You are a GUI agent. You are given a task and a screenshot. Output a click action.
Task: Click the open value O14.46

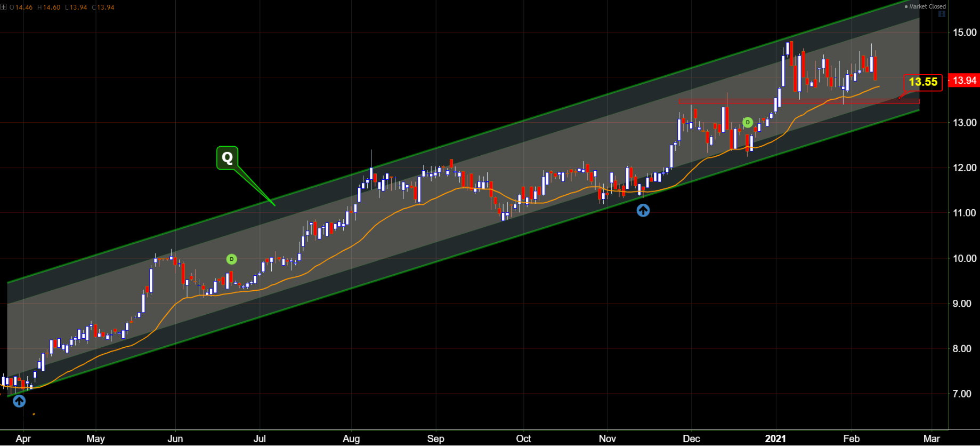(21, 7)
